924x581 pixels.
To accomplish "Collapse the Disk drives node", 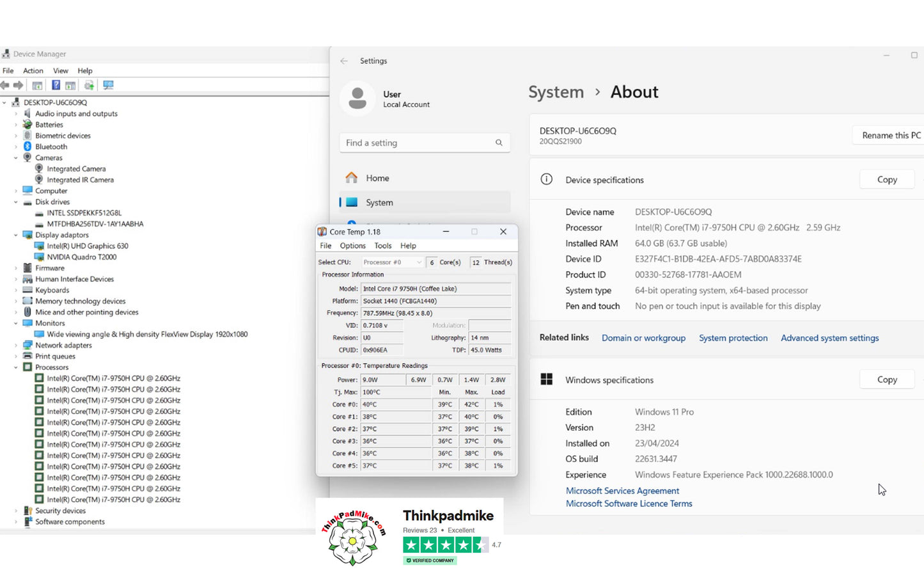I will click(x=16, y=202).
